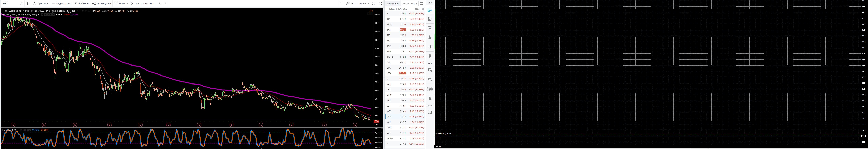Select the WFC watchlist row
868x149 pixels.
tap(405, 111)
